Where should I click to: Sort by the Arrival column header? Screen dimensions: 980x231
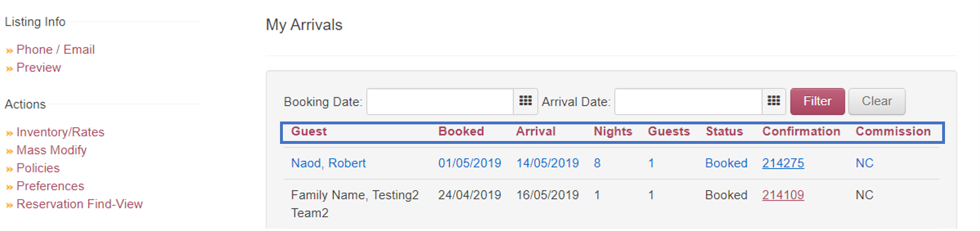535,131
